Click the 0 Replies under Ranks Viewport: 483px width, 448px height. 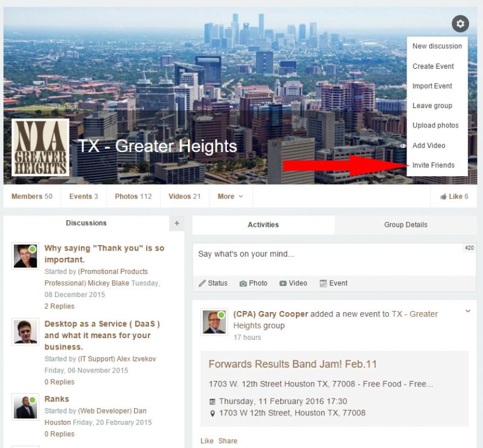point(59,434)
